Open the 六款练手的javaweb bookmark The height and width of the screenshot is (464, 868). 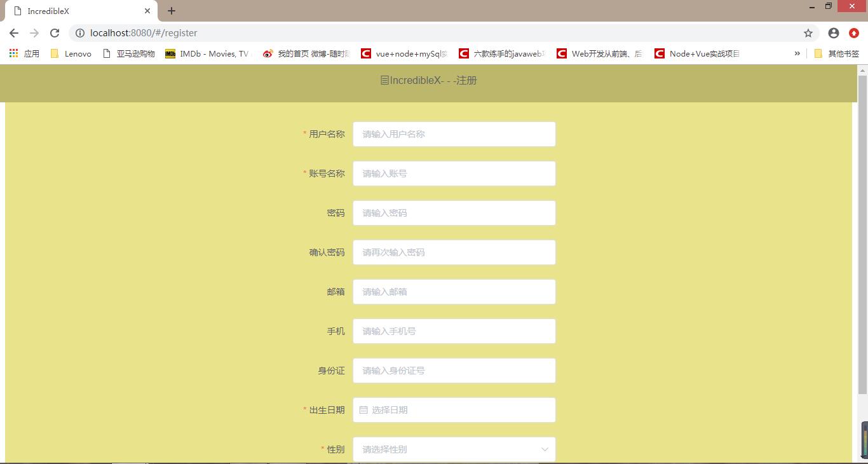coord(503,54)
